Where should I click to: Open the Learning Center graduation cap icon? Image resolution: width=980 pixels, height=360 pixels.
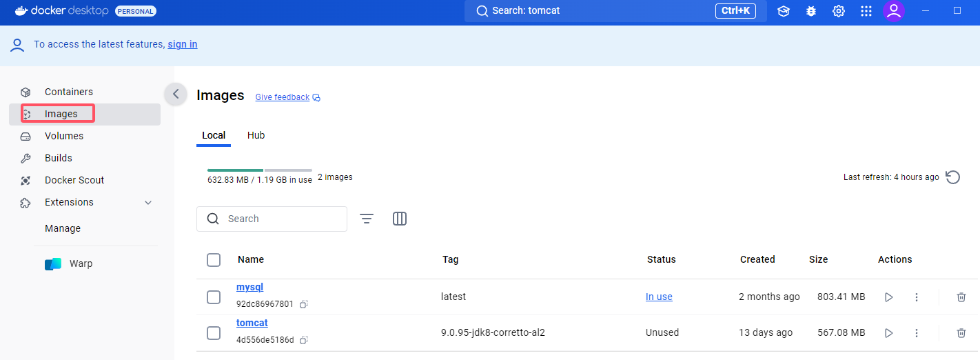[x=784, y=11]
